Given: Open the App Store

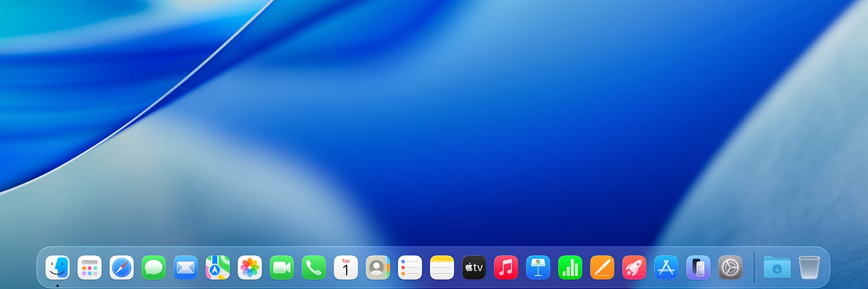Looking at the screenshot, I should tap(666, 268).
